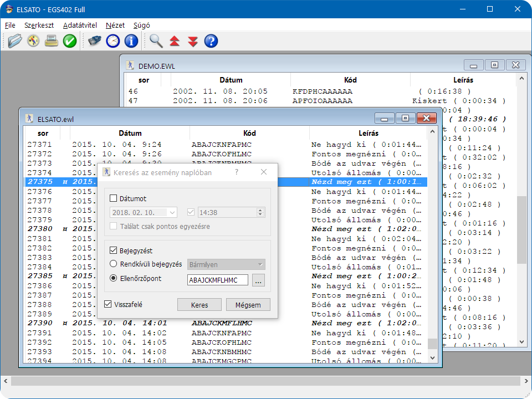Click the clock toolbar icon
This screenshot has height=399, width=532.
point(113,41)
